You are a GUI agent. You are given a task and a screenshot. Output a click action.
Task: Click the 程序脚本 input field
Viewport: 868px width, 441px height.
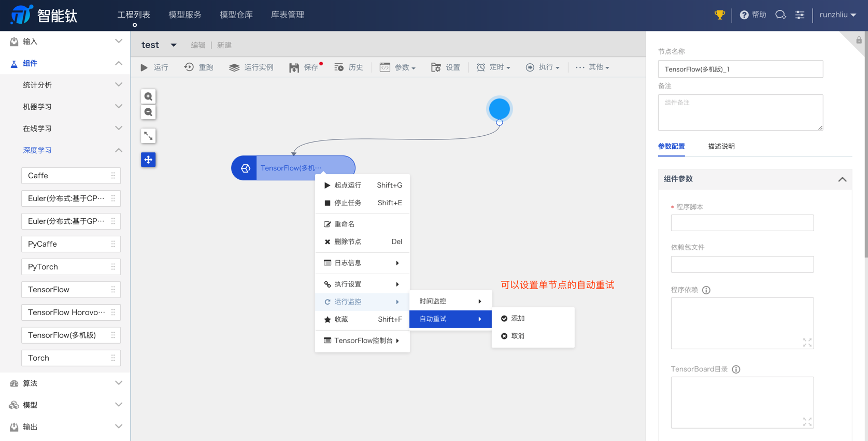pos(742,223)
